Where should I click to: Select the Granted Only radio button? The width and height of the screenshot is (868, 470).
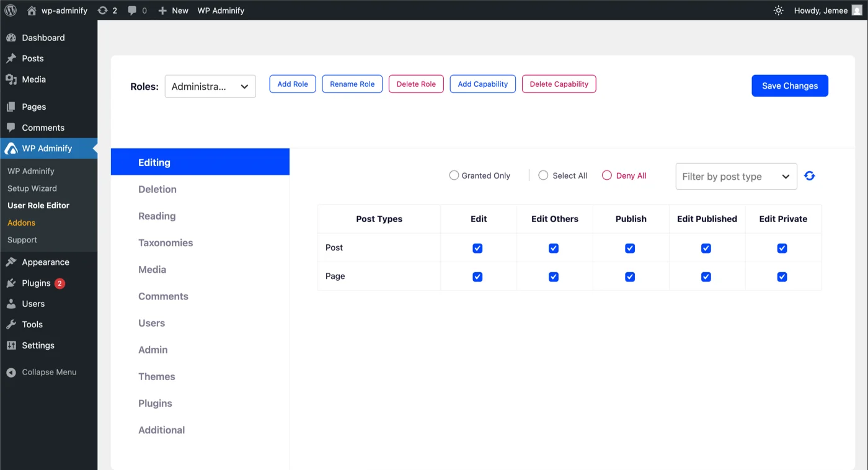(454, 175)
